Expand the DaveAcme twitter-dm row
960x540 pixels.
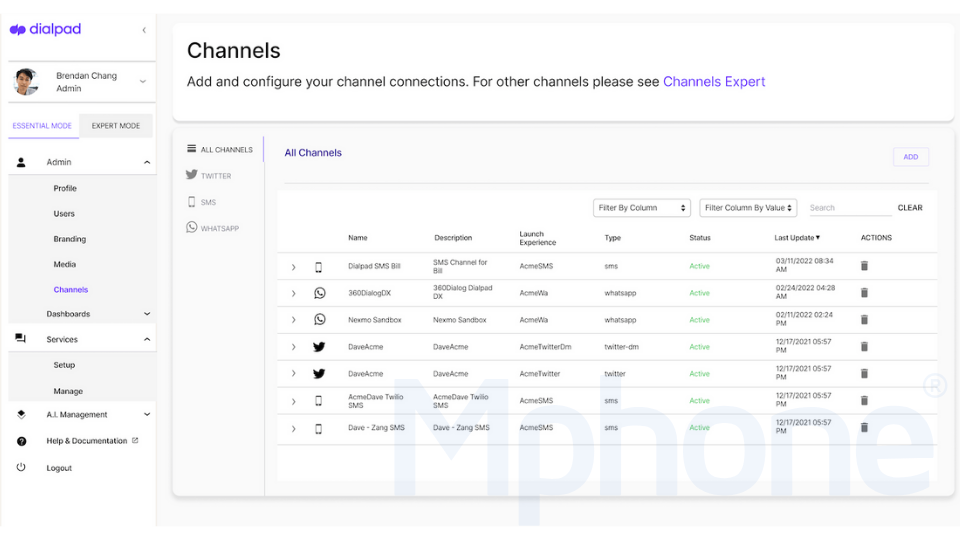point(293,347)
